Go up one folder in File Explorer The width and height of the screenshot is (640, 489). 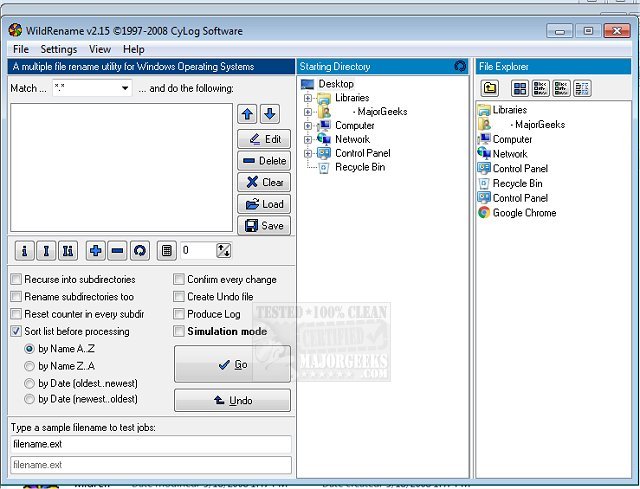point(490,89)
